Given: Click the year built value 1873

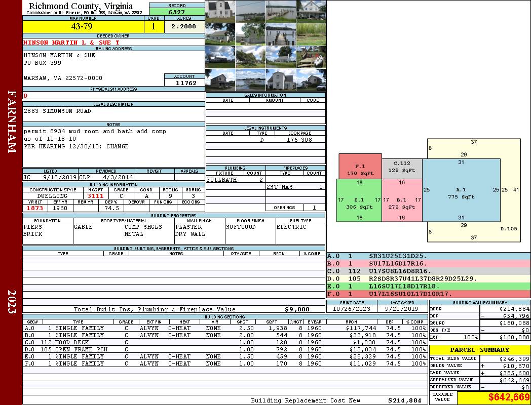Looking at the screenshot, I should coord(35,208).
